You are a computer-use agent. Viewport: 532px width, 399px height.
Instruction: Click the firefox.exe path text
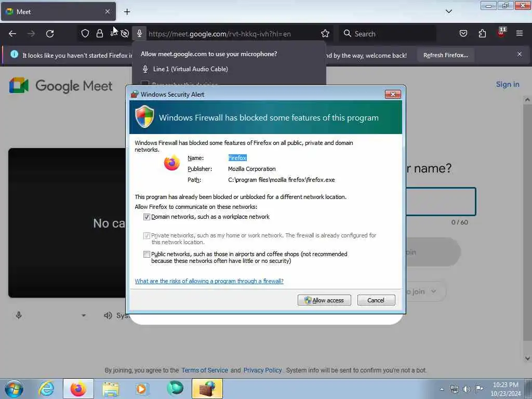(281, 180)
